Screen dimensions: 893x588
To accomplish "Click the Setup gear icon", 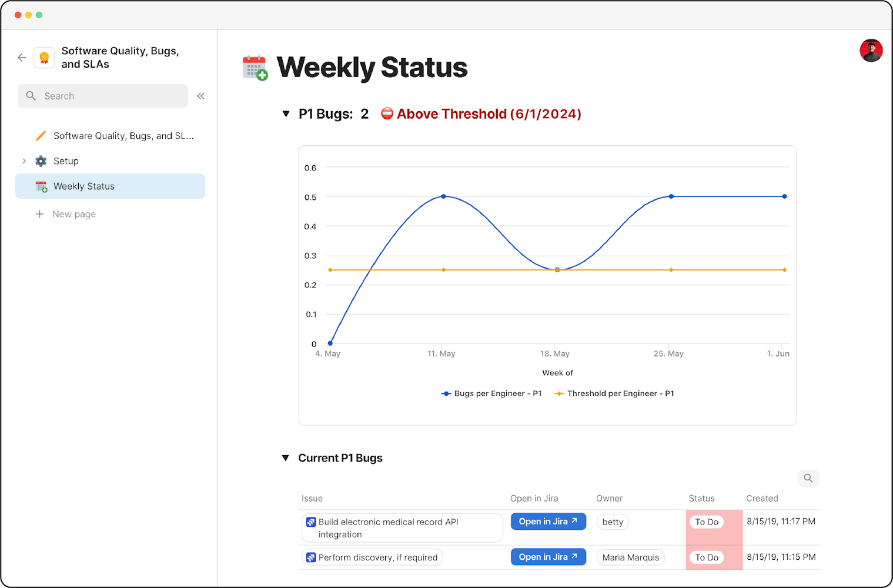I will (41, 161).
